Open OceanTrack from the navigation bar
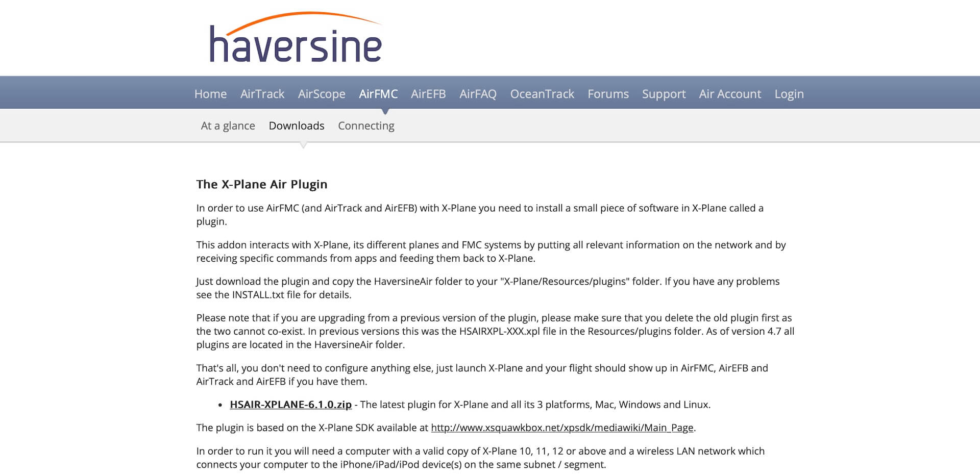Screen dimensions: 980x475 click(542, 94)
